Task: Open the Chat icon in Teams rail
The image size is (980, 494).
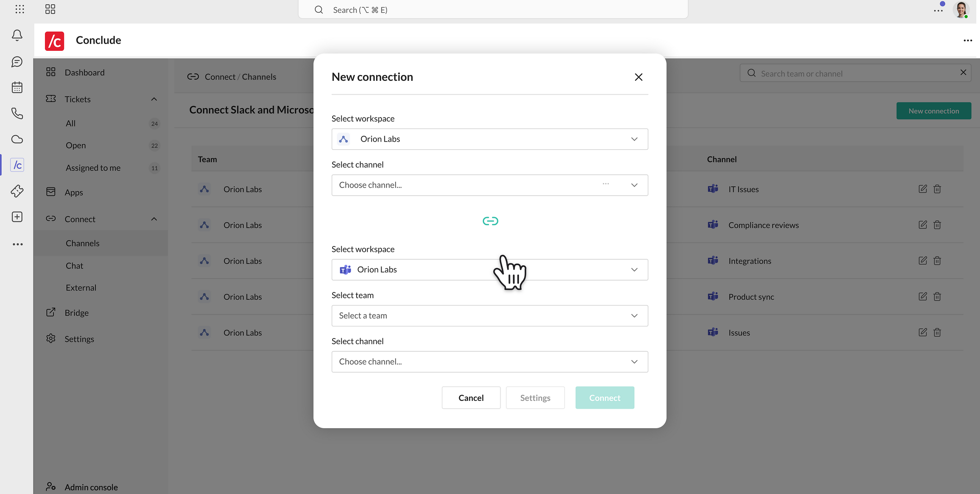Action: point(17,62)
